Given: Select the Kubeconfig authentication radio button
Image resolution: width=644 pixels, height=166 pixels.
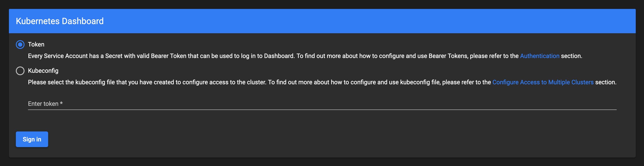Looking at the screenshot, I should pyautogui.click(x=20, y=71).
